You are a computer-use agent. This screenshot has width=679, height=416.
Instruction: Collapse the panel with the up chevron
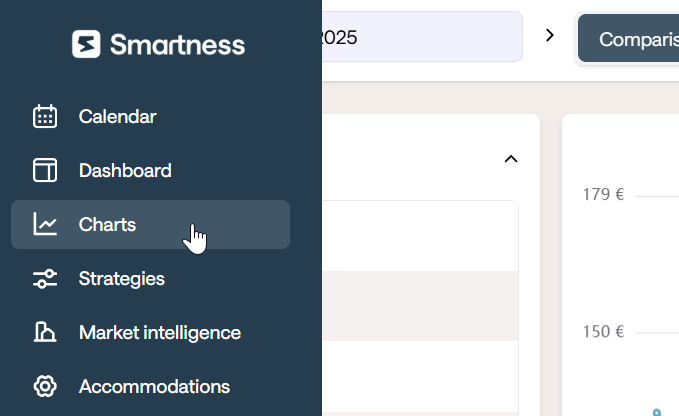[x=511, y=159]
